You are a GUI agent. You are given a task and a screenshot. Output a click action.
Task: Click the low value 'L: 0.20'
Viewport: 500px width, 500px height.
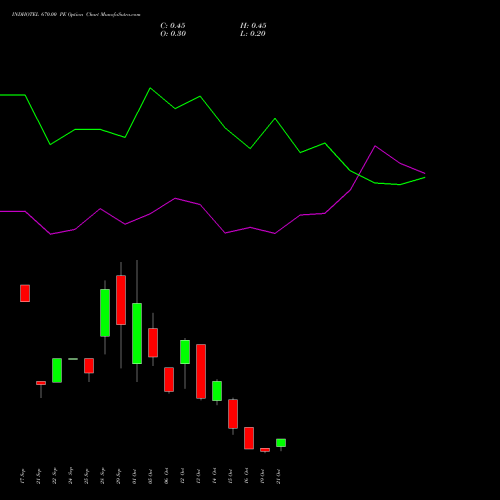(x=253, y=34)
